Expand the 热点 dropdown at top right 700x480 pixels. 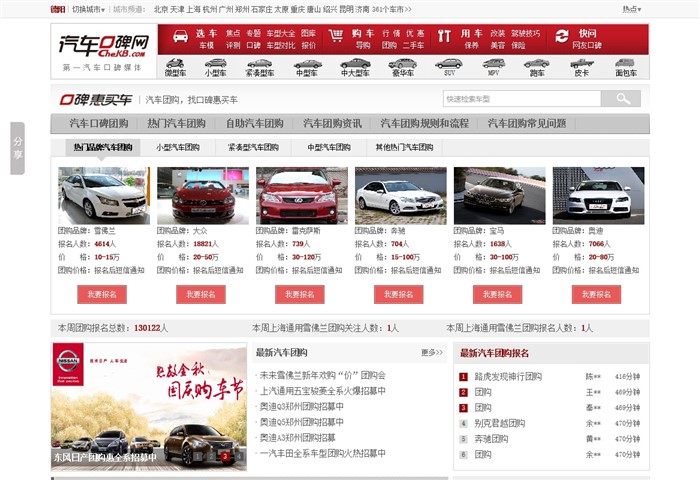click(x=632, y=9)
